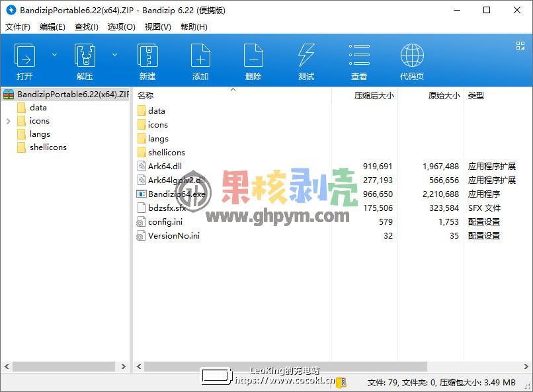Click the bdzsfx.sfx blank file icon
Screen dimensions: 533x392
tap(142, 208)
